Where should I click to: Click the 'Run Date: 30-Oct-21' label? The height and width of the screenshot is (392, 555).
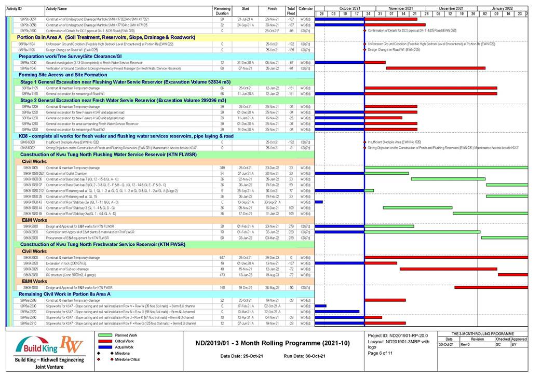304,356
